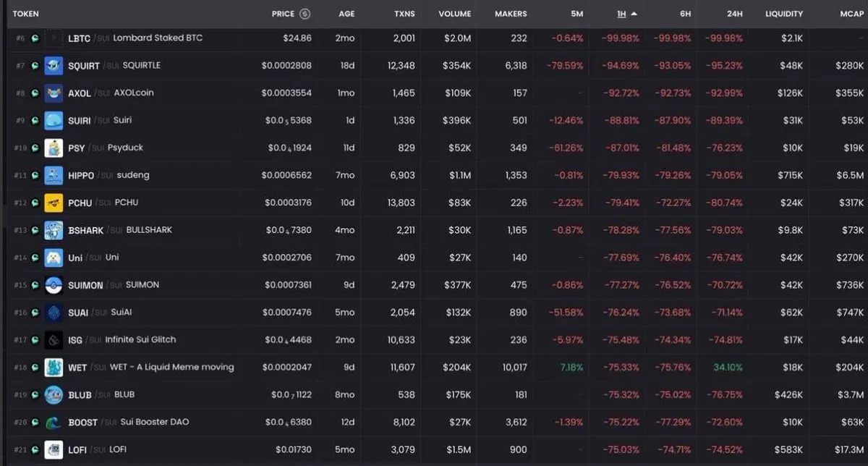Click WET 24H change 34.10%
The image size is (868, 466).
tap(728, 368)
